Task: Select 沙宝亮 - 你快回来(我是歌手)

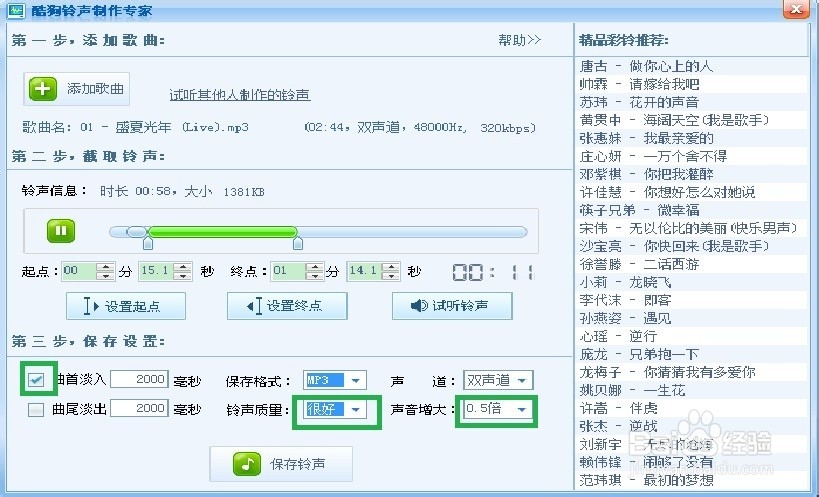Action: (x=691, y=246)
